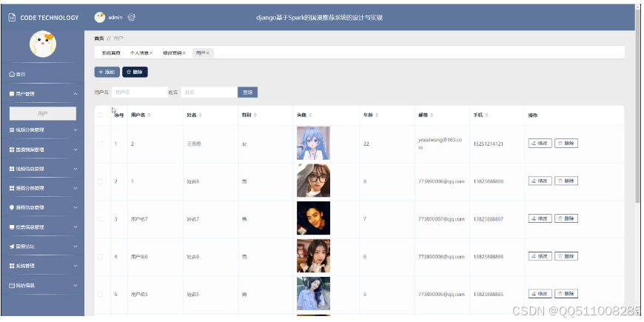Tick the checkbox for row 姓名8
The height and width of the screenshot is (322, 644).
pos(100,181)
